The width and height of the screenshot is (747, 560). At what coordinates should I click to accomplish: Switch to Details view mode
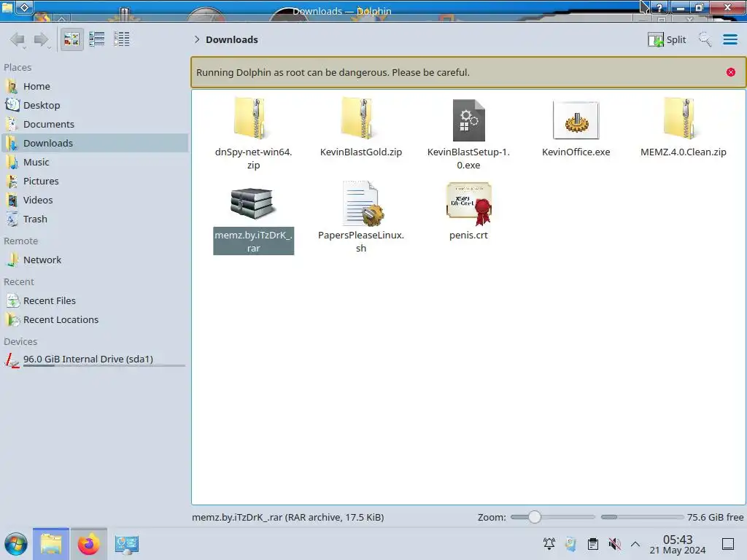coord(122,39)
